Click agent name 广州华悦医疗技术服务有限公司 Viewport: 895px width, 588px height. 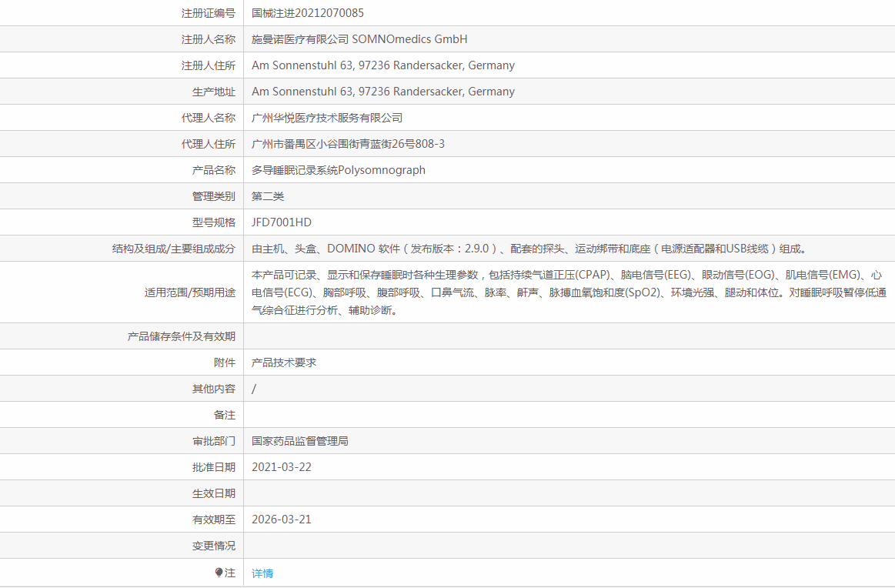pyautogui.click(x=327, y=119)
